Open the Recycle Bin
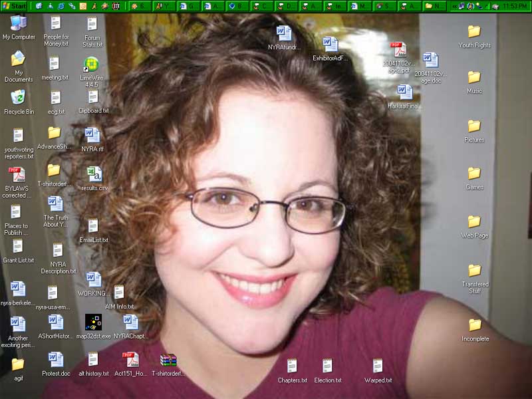Image resolution: width=532 pixels, height=399 pixels. [18, 97]
